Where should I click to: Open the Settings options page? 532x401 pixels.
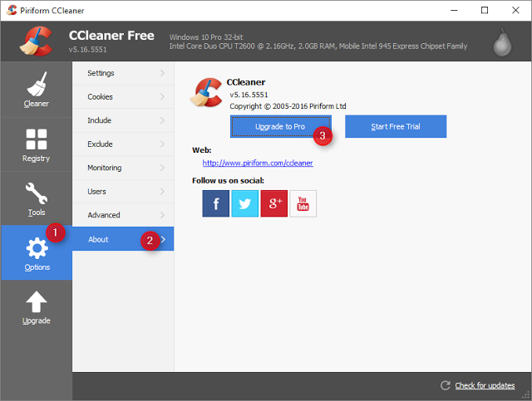(x=123, y=73)
